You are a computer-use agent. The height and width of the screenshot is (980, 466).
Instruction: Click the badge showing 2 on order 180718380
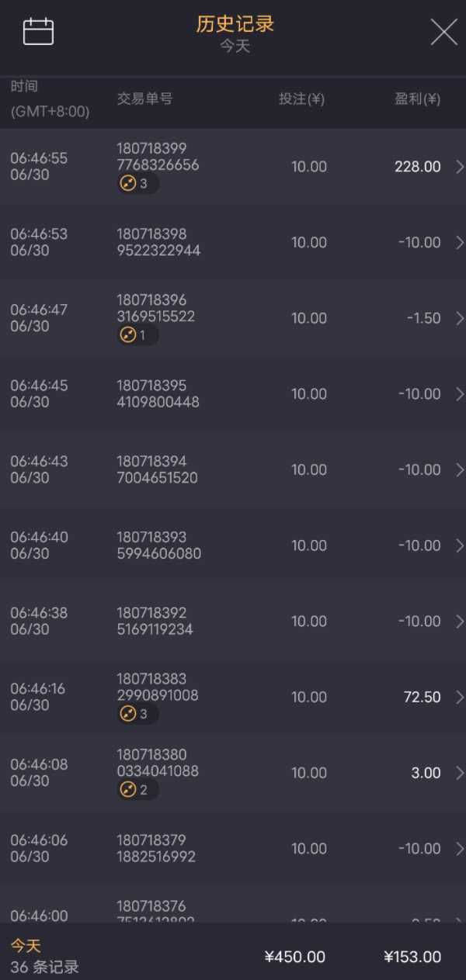click(137, 790)
